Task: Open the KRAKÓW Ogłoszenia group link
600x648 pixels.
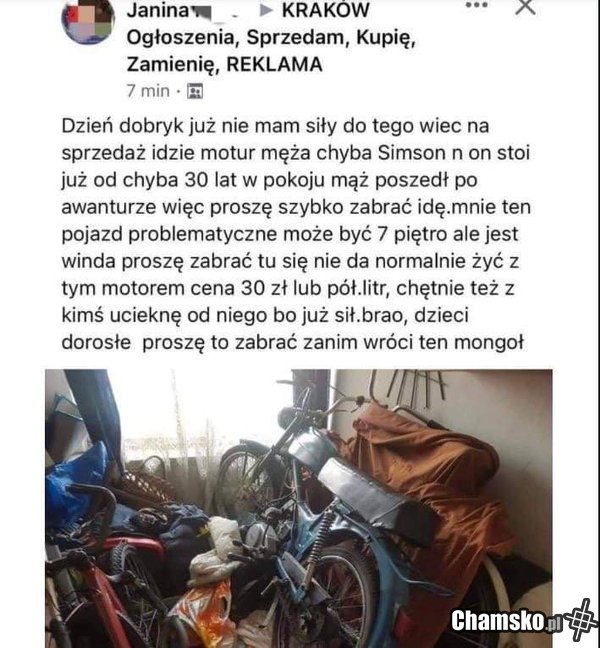Action: [x=271, y=37]
